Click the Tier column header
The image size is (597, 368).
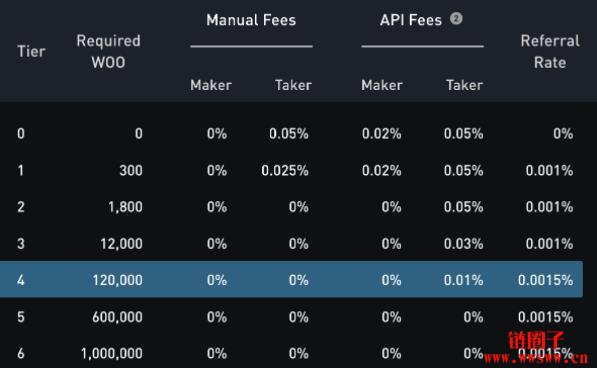click(x=31, y=51)
